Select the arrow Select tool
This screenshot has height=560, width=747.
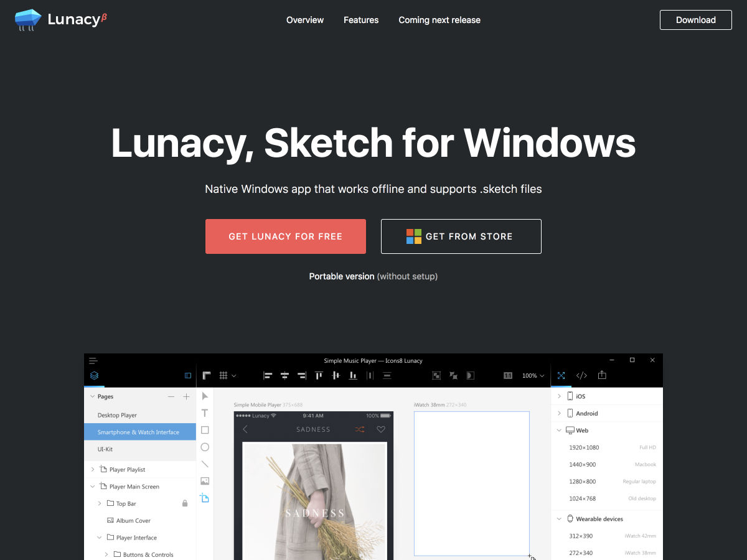205,396
